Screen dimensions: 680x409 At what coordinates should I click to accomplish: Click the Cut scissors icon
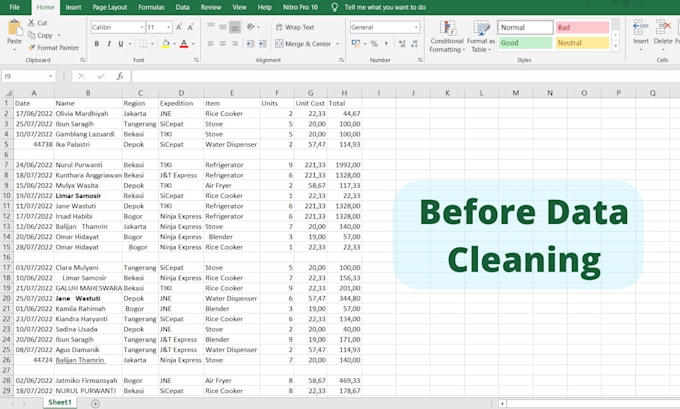(x=31, y=23)
